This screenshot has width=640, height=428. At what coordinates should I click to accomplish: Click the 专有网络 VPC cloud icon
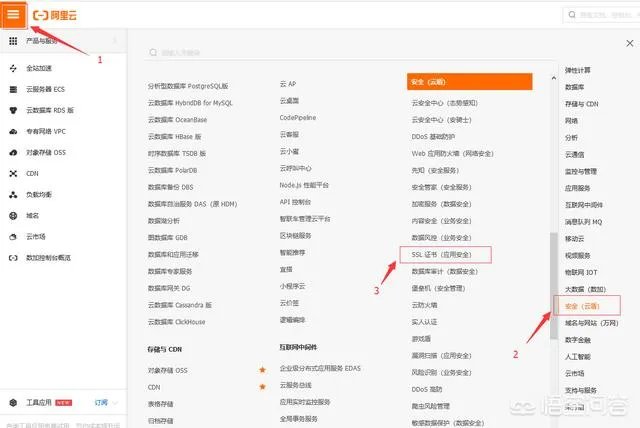click(13, 131)
